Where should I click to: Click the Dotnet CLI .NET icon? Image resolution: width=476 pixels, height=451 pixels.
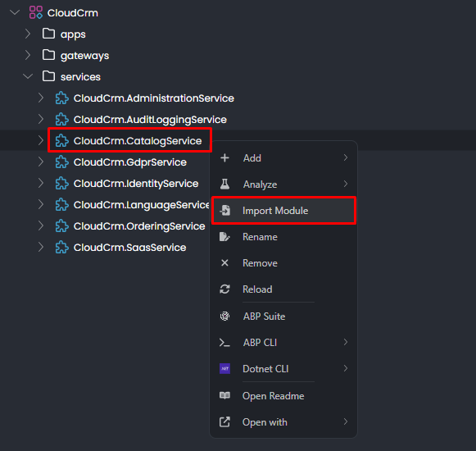(x=224, y=369)
